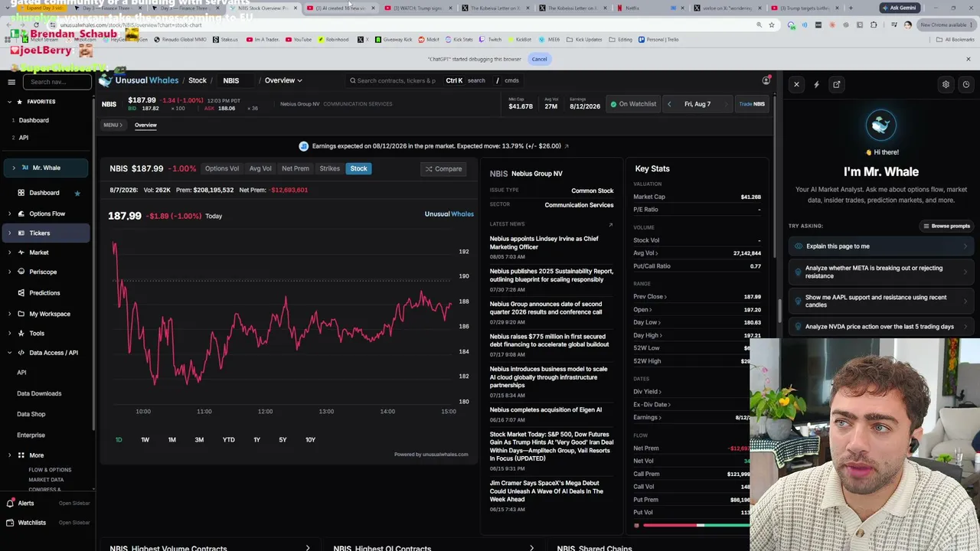Open the Eigen AI acquisition news article
This screenshot has width=980, height=551.
click(546, 409)
